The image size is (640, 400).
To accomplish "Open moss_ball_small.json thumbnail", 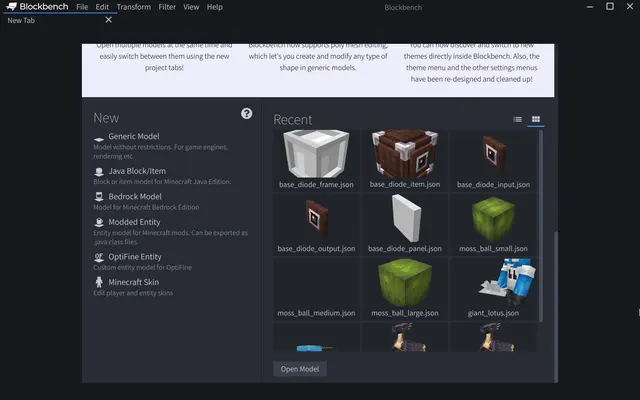I will pos(493,219).
